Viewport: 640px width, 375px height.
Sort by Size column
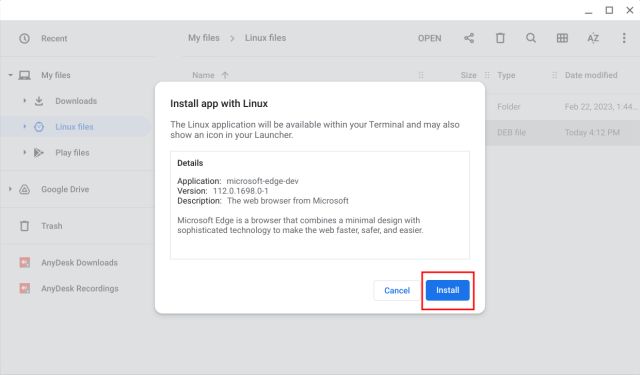468,75
